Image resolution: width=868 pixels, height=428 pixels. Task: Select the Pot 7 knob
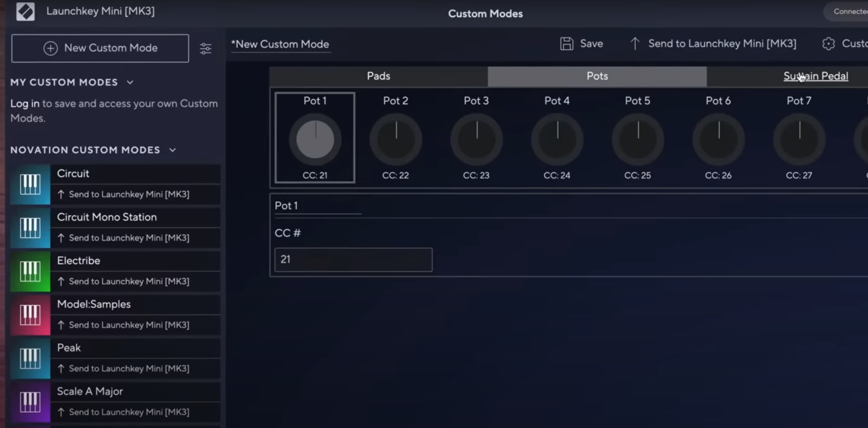(x=799, y=140)
